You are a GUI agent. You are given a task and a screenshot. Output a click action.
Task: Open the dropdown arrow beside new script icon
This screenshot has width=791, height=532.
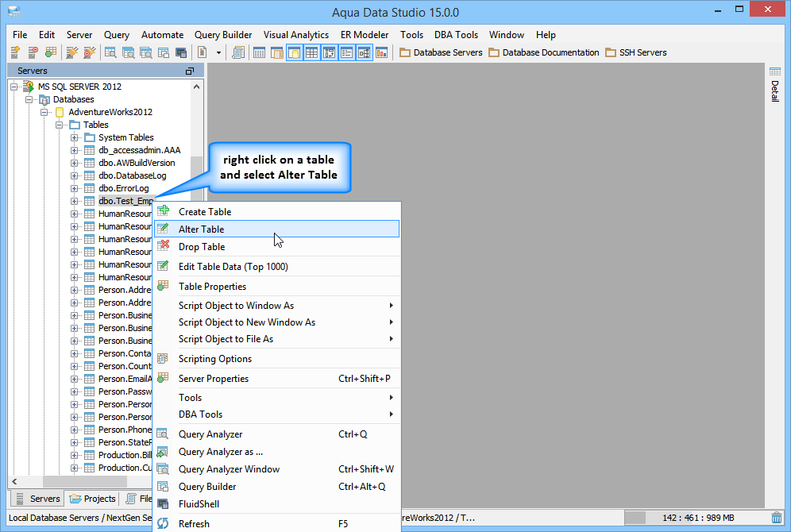click(x=218, y=52)
